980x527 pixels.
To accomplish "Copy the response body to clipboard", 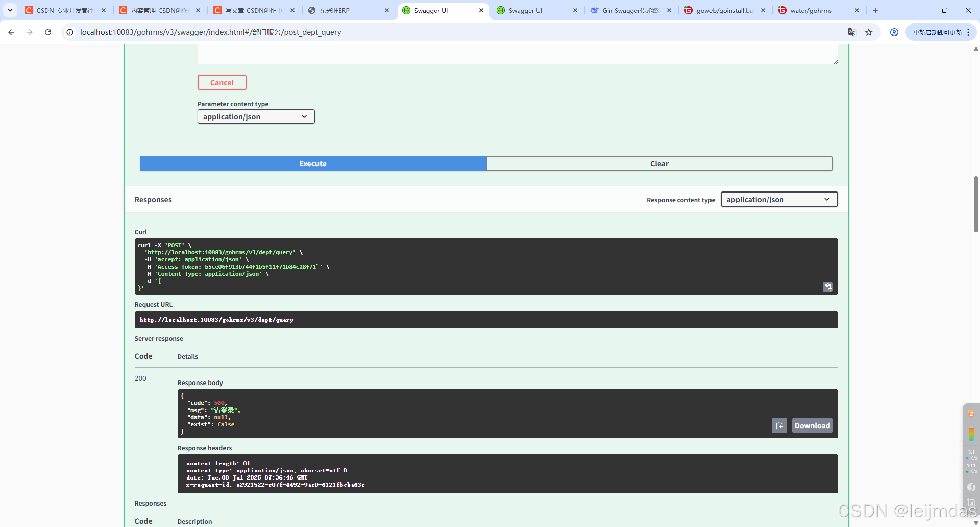I will point(779,425).
